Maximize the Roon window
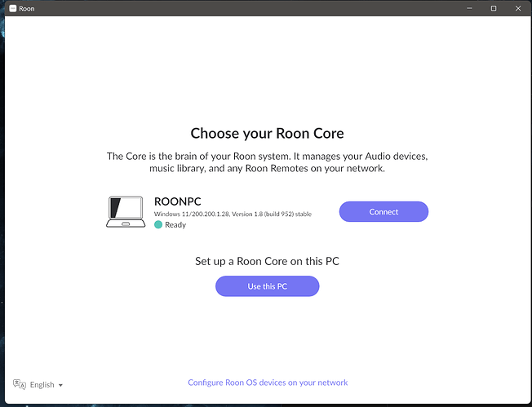Image resolution: width=532 pixels, height=407 pixels. pyautogui.click(x=494, y=8)
